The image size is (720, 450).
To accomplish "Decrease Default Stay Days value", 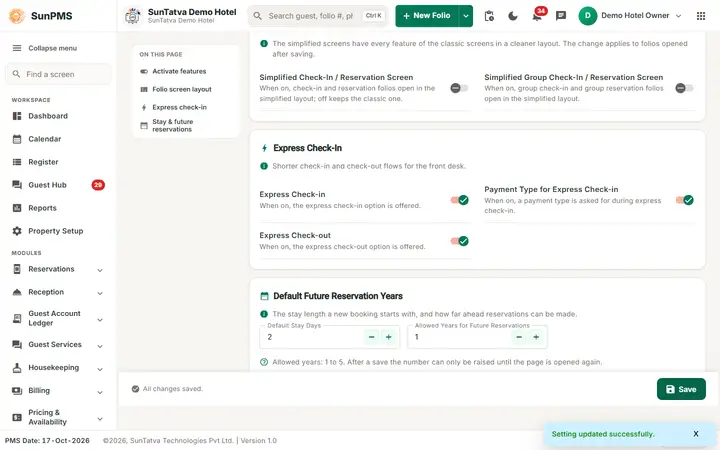I will click(x=371, y=337).
